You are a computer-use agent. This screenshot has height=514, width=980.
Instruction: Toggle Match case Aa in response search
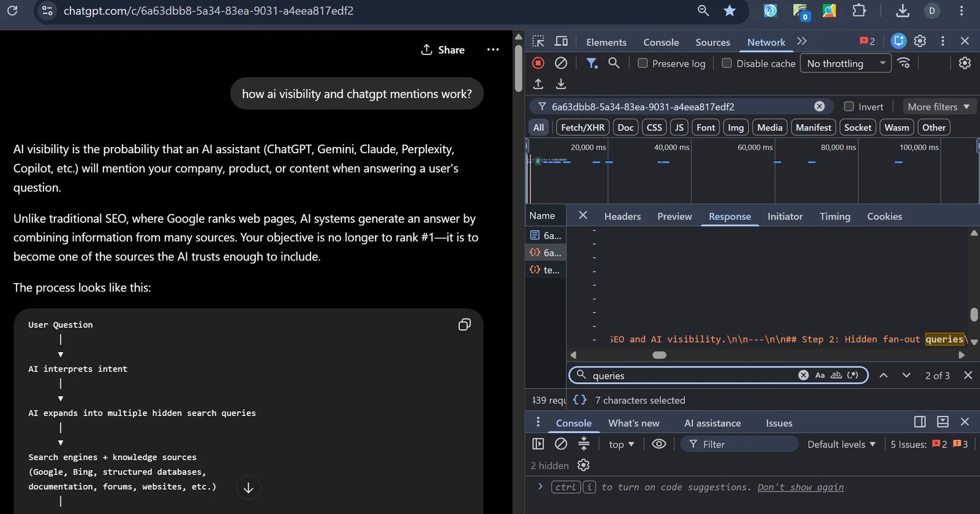point(820,376)
